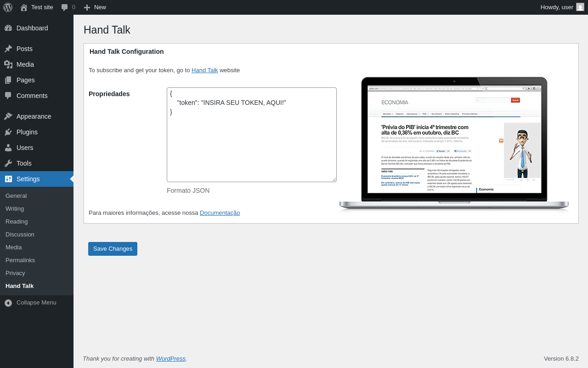Viewport: 588px width, 368px height.
Task: Open the Documentação link
Action: point(220,213)
